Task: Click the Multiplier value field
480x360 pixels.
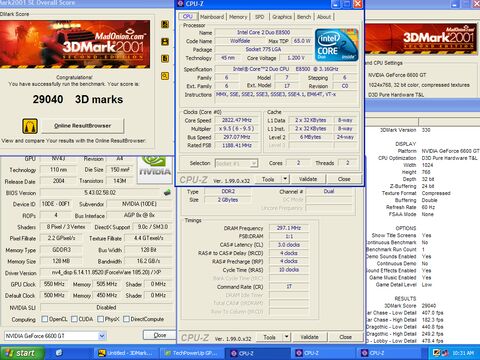Action: (237, 129)
